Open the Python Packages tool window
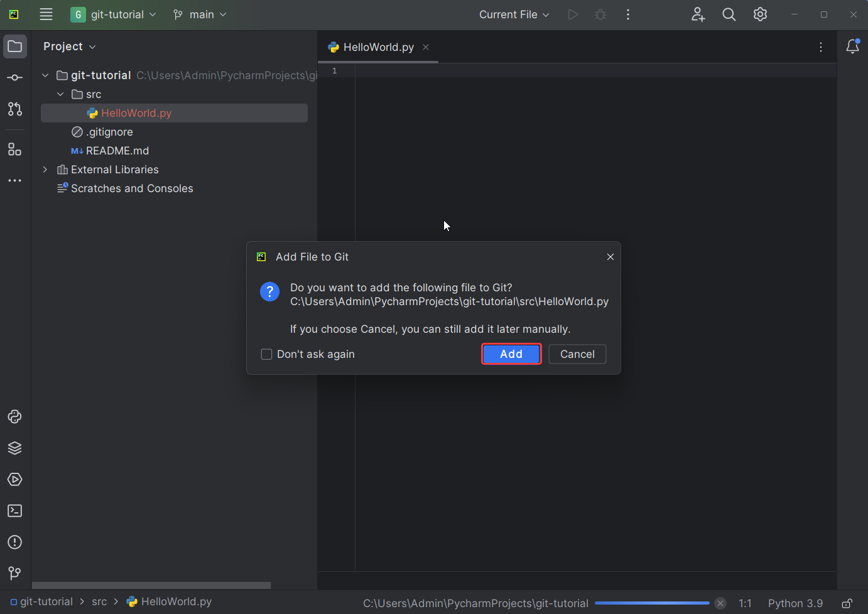868x614 pixels. point(15,448)
